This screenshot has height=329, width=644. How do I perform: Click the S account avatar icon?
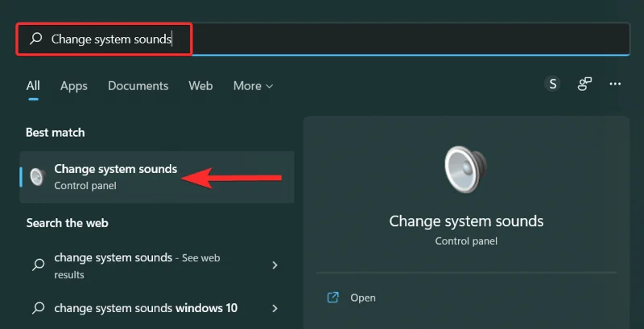552,84
